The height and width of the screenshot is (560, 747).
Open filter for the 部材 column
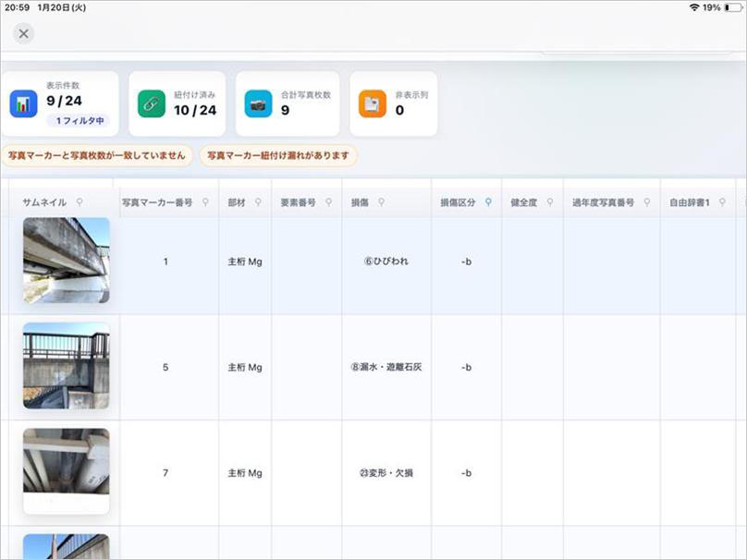tap(258, 201)
